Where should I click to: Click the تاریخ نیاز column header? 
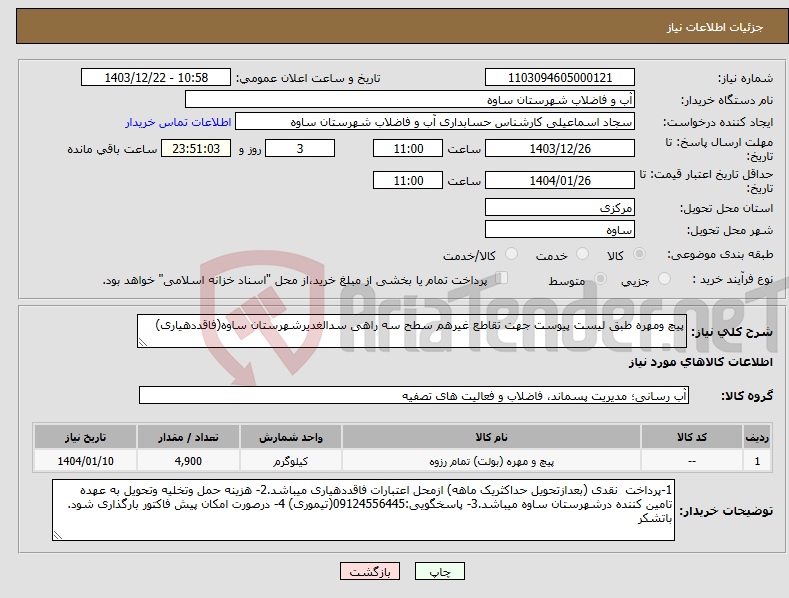point(85,437)
